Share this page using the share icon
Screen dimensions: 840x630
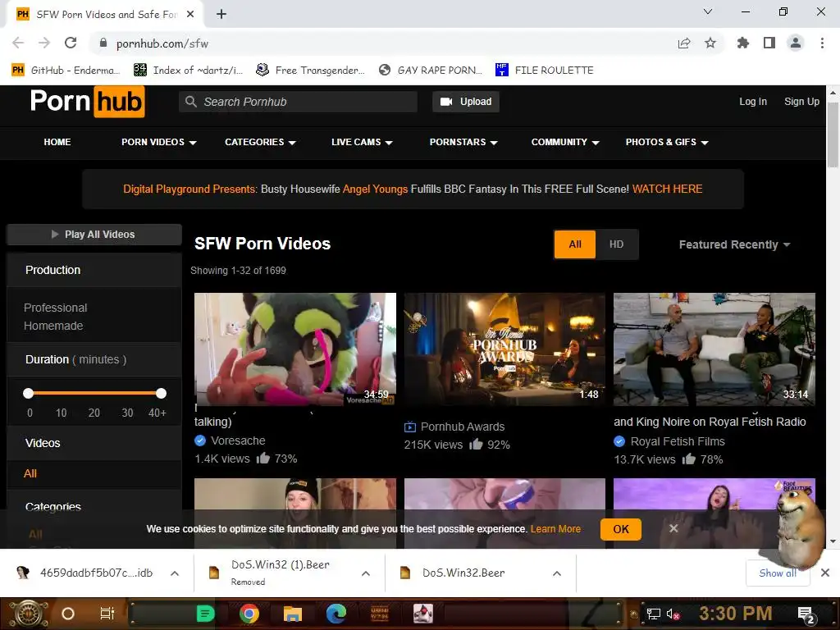pyautogui.click(x=684, y=43)
